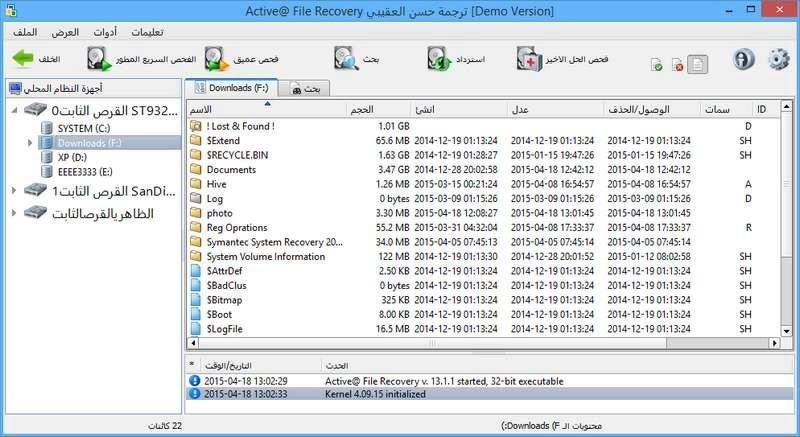Toggle the log document view icon
This screenshot has width=800, height=437.
pos(697,64)
